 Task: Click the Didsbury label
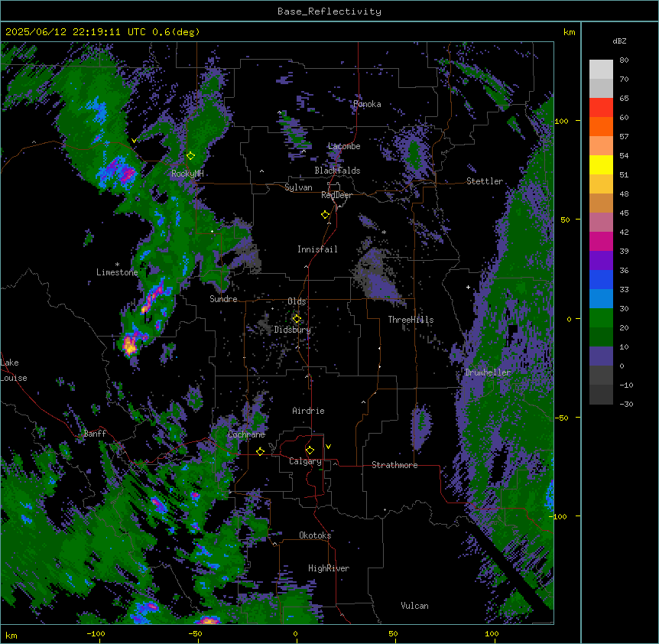coord(293,330)
